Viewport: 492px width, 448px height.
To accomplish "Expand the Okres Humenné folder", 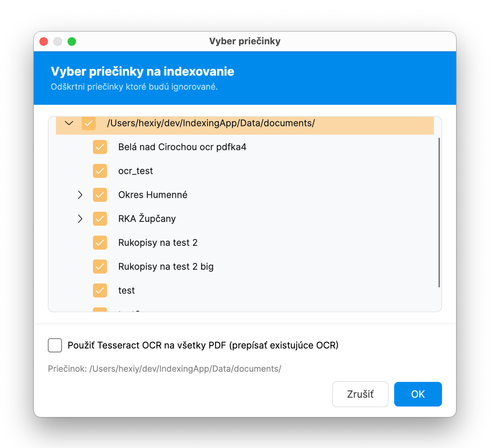I will [x=80, y=195].
